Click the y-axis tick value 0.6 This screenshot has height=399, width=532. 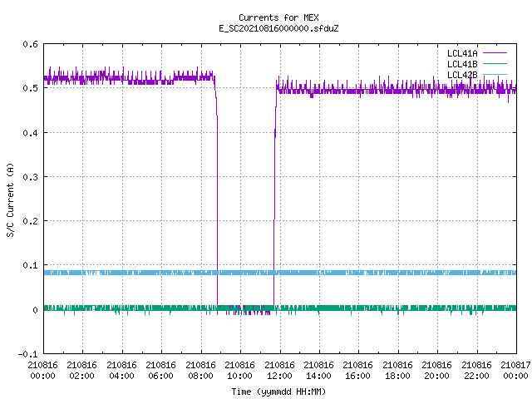(30, 44)
